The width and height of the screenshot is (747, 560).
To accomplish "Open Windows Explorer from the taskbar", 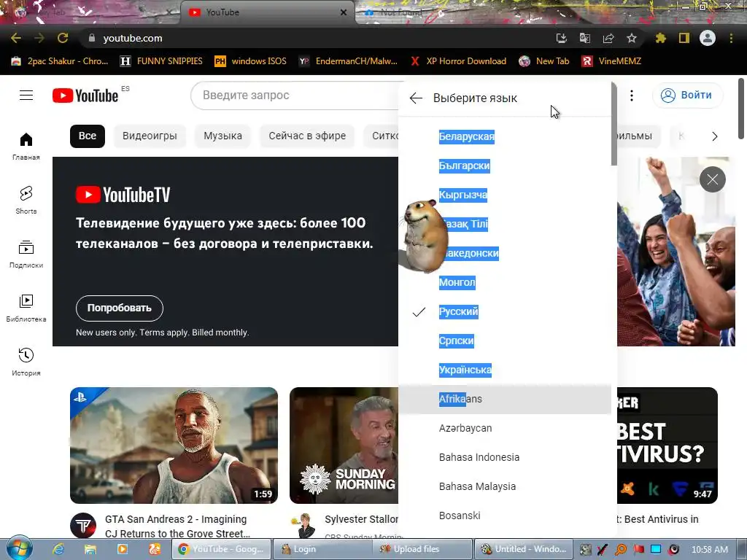I will click(x=90, y=549).
